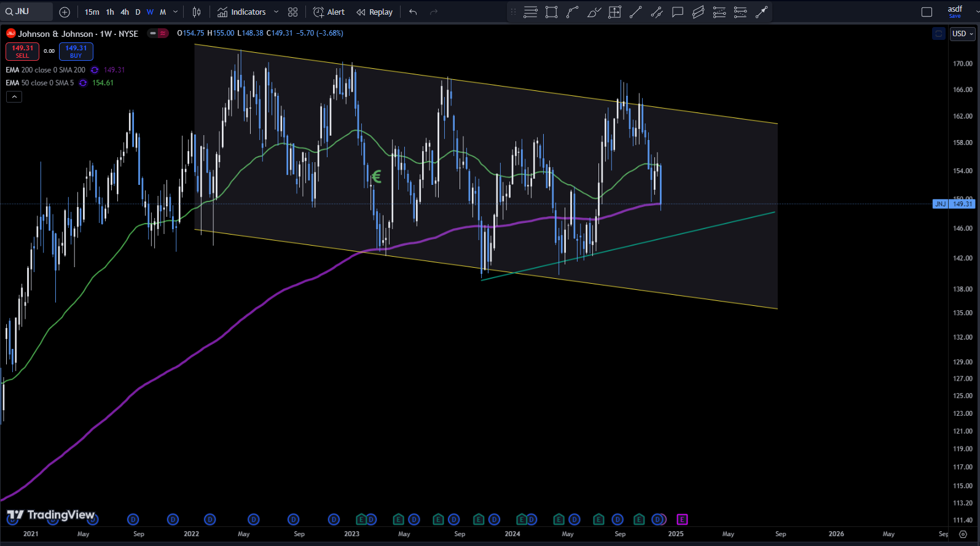This screenshot has height=546, width=980.
Task: Click the red 149.31 SELL button
Action: tap(23, 52)
